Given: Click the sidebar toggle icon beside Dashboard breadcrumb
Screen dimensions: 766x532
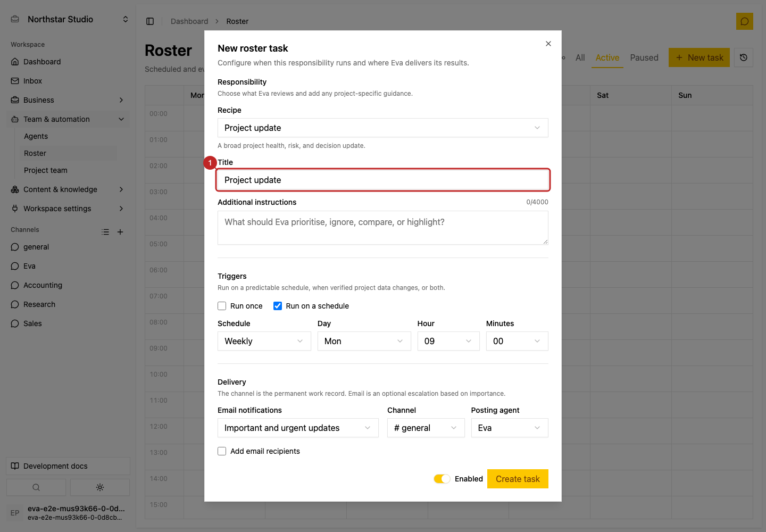Looking at the screenshot, I should [x=150, y=21].
